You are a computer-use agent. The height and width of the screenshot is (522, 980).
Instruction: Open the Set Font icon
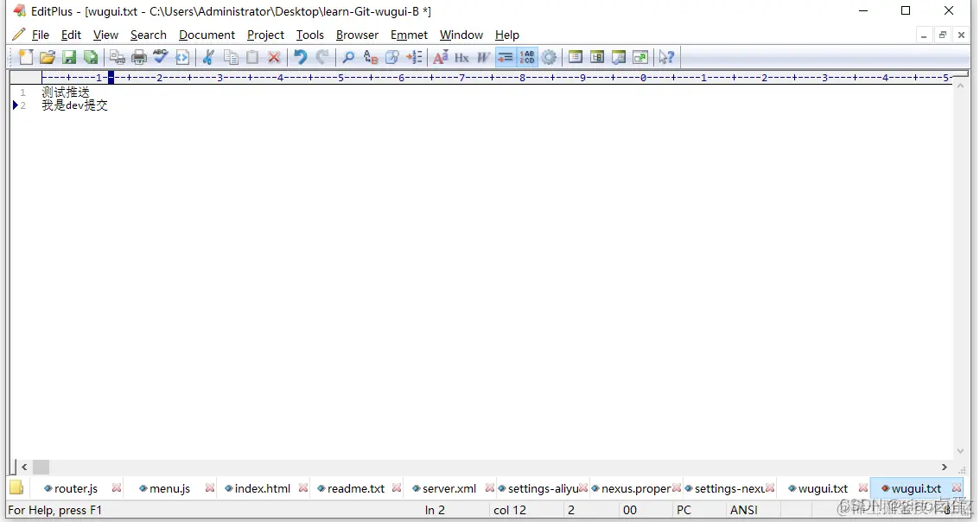click(x=440, y=58)
